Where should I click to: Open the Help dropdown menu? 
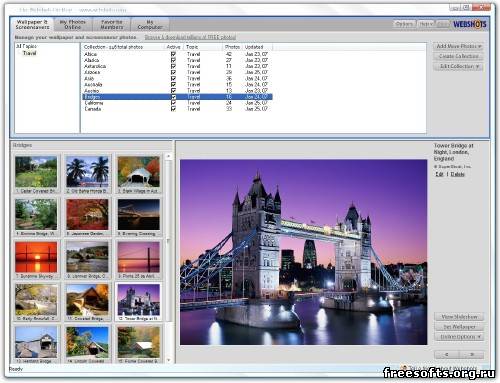tap(426, 24)
